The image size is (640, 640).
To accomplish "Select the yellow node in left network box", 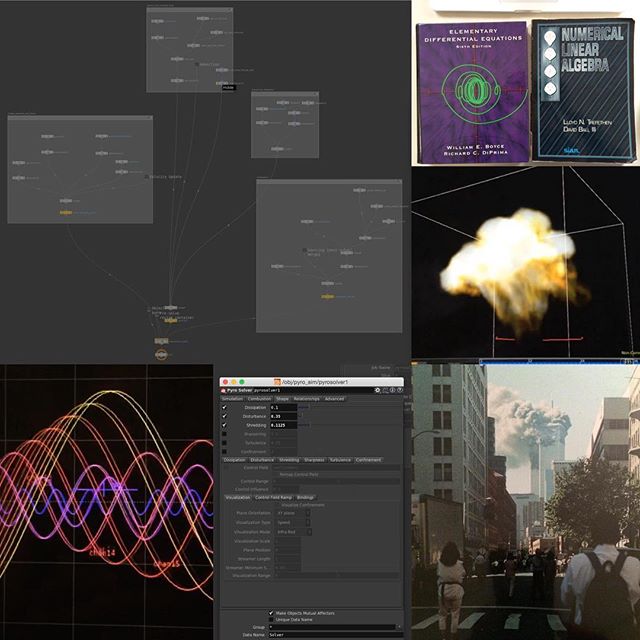I will coord(65,212).
